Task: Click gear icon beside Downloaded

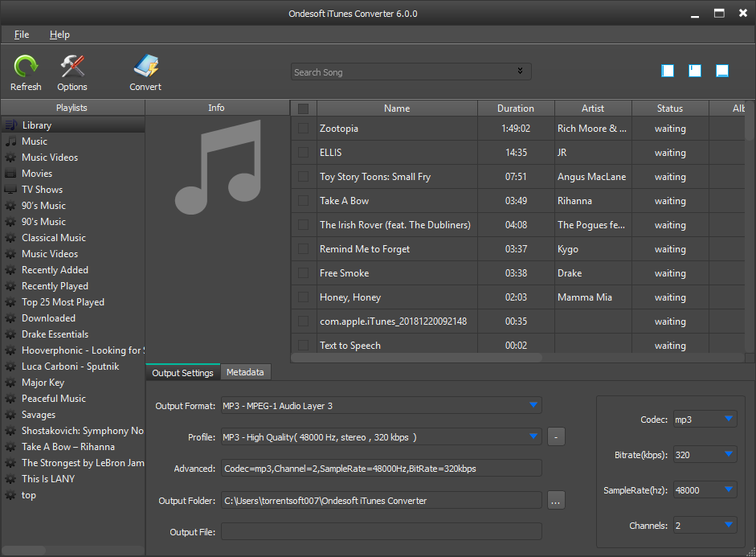Action: coord(10,318)
